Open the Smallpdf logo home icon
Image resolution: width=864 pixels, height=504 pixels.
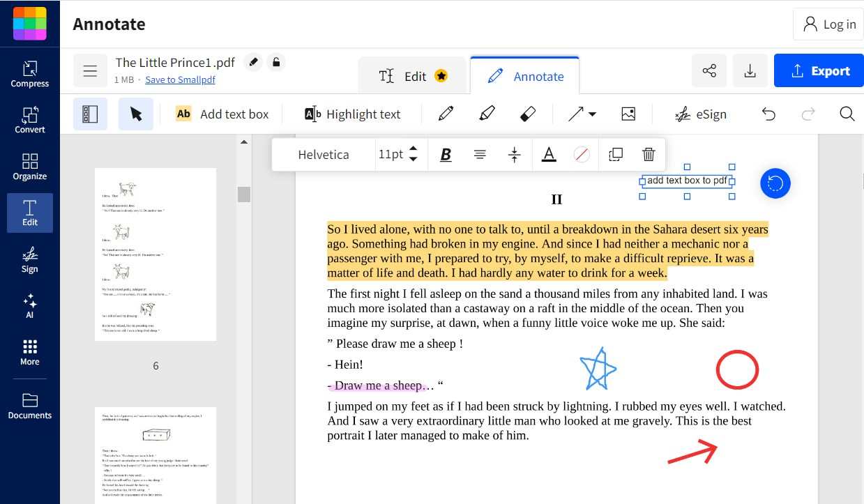point(30,24)
